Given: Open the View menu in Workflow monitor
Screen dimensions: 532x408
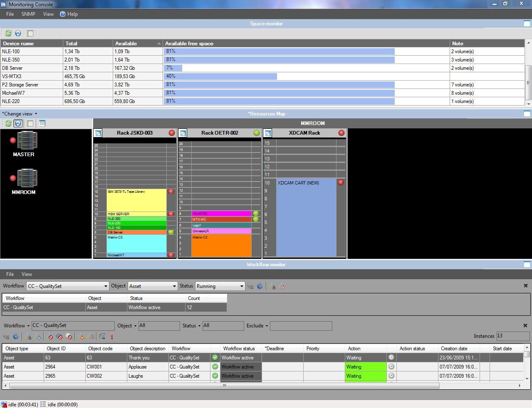Looking at the screenshot, I should click(x=27, y=274).
